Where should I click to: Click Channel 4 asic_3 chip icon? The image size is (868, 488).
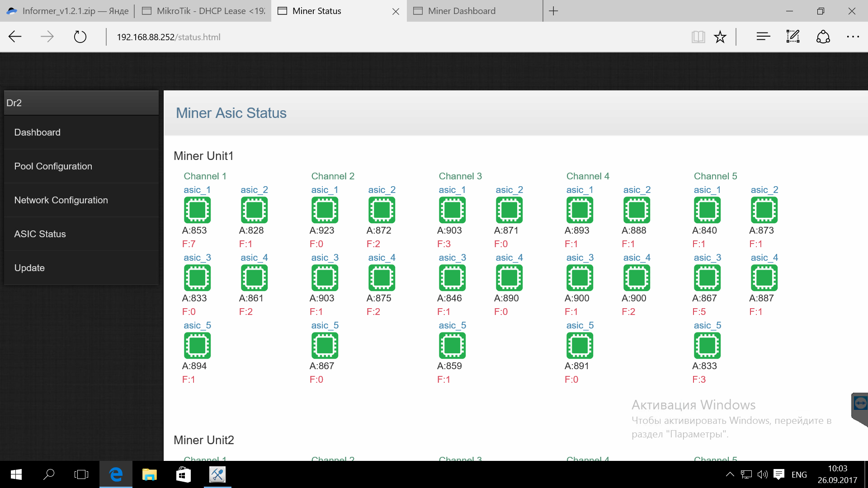580,278
